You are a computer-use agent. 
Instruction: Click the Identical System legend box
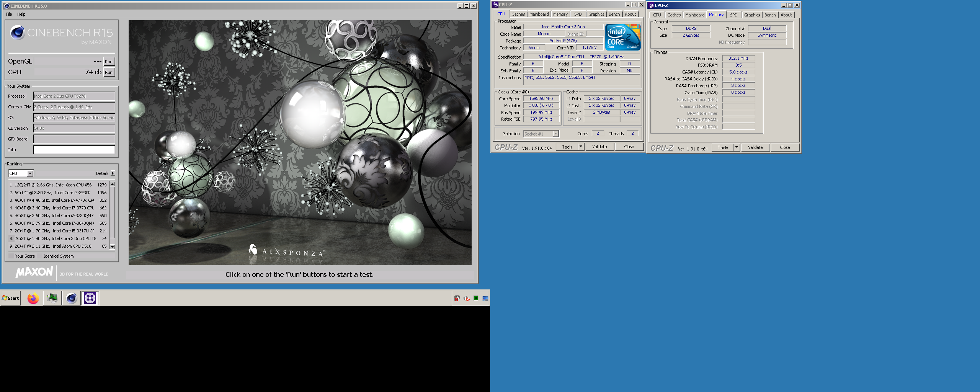pos(39,256)
